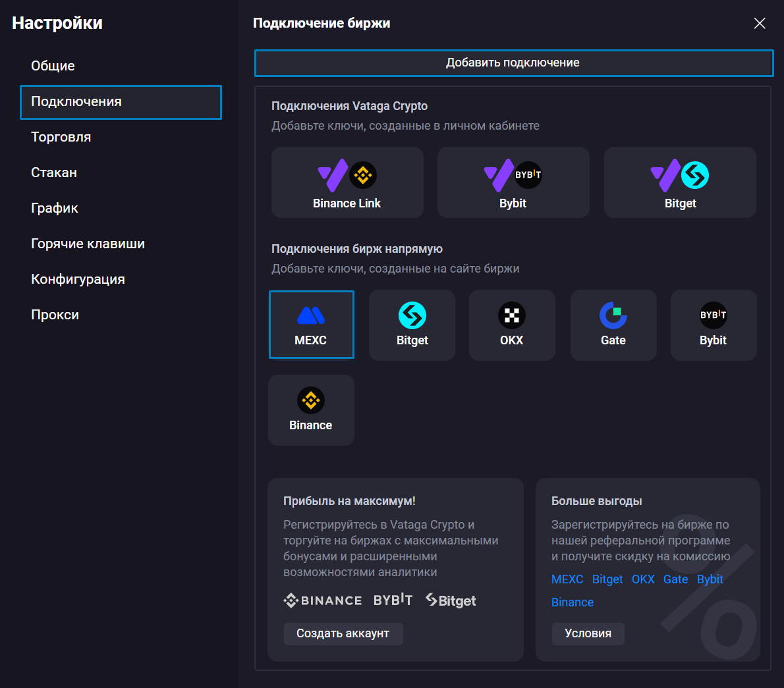Click the Добавить подключение button

pyautogui.click(x=514, y=63)
